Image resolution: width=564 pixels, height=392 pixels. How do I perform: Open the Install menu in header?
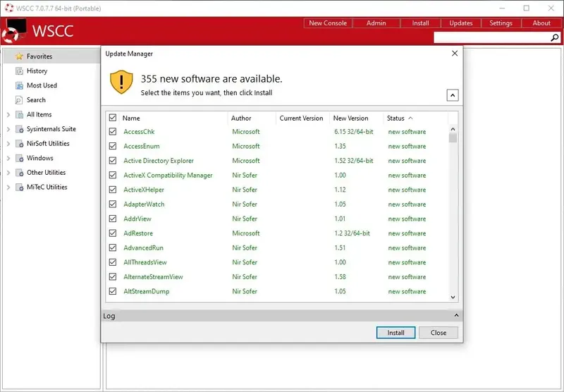coord(420,23)
